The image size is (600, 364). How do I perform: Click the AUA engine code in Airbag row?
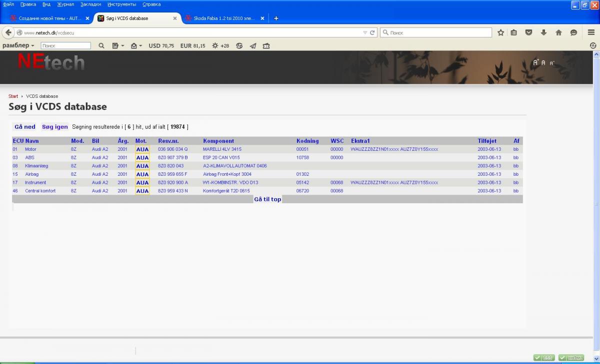pyautogui.click(x=142, y=174)
